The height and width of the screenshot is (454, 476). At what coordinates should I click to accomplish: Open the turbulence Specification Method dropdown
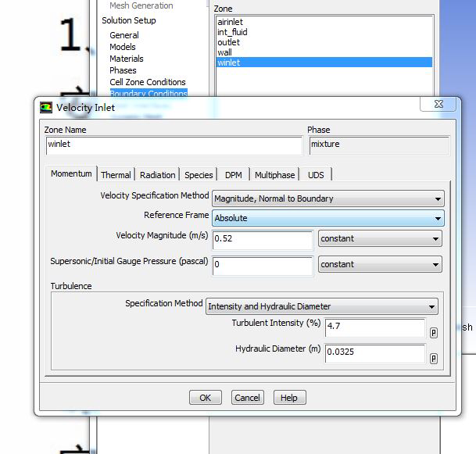(322, 306)
